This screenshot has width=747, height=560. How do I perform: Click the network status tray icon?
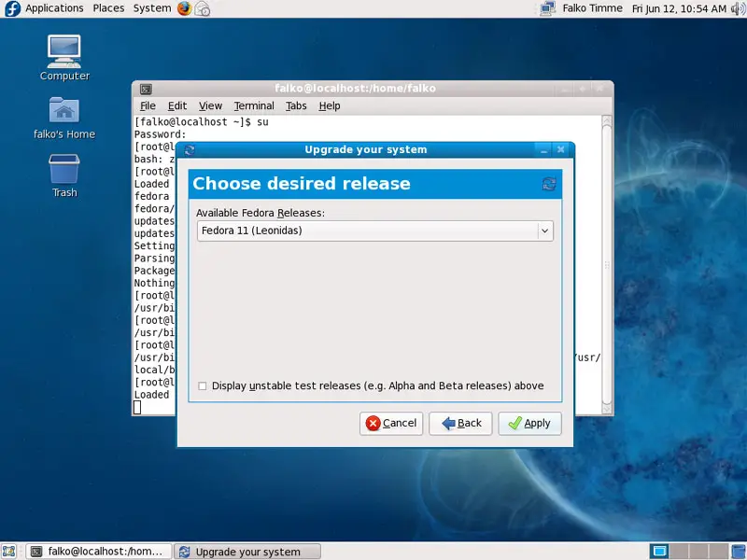[x=548, y=8]
